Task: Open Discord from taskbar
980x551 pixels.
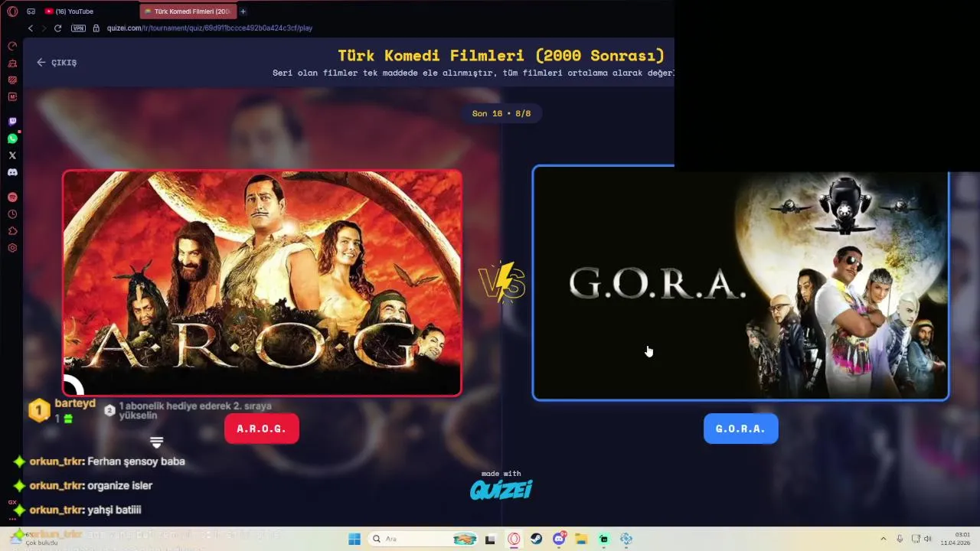Action: (559, 539)
